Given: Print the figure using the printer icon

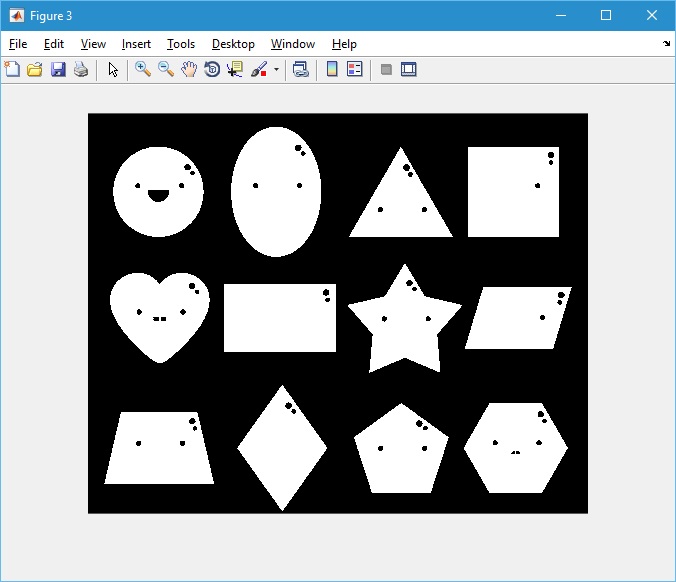Looking at the screenshot, I should [x=81, y=69].
